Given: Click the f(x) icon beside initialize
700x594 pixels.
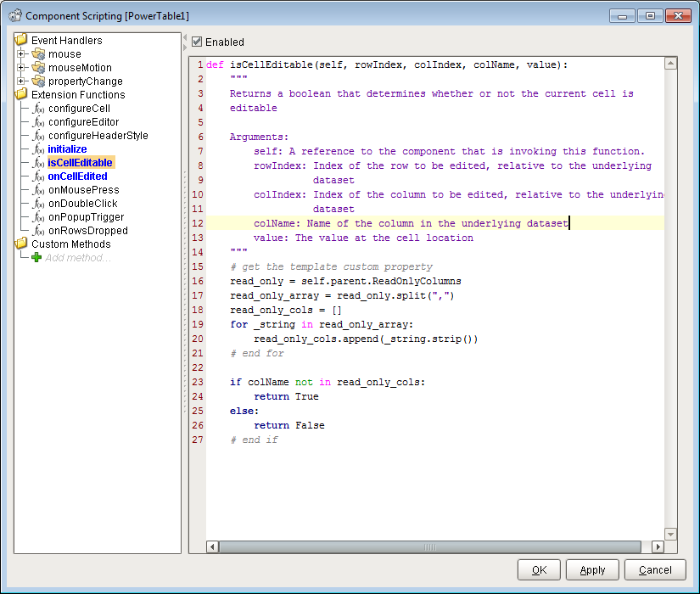Looking at the screenshot, I should click(x=38, y=149).
